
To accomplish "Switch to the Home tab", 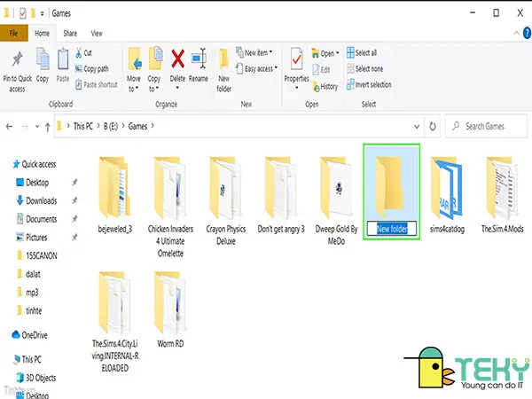I will click(x=42, y=34).
